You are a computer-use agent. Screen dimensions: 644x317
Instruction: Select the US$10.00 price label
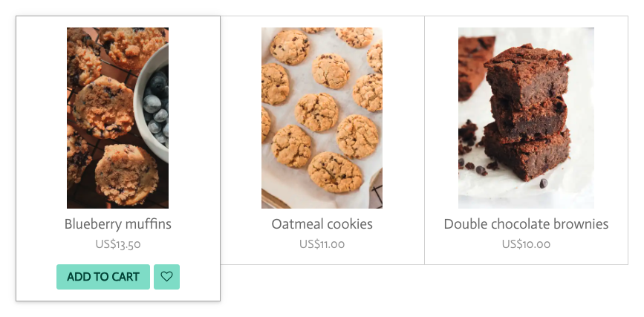click(x=526, y=244)
